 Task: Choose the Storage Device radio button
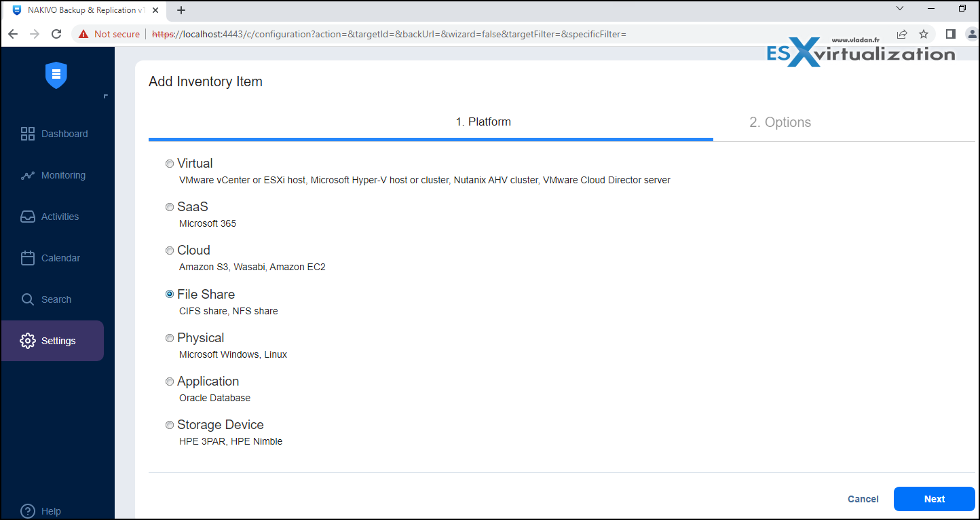pyautogui.click(x=170, y=425)
